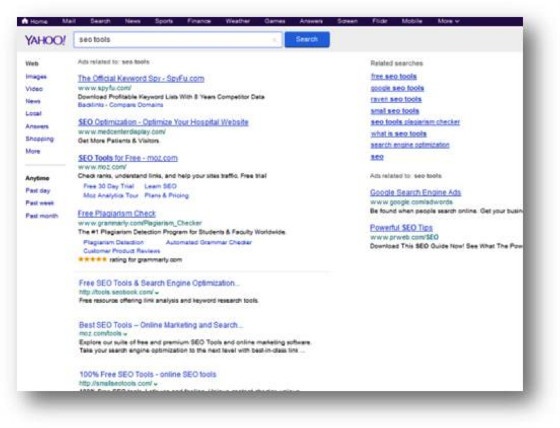Click the www.spyfu.com/ green URL

point(104,88)
